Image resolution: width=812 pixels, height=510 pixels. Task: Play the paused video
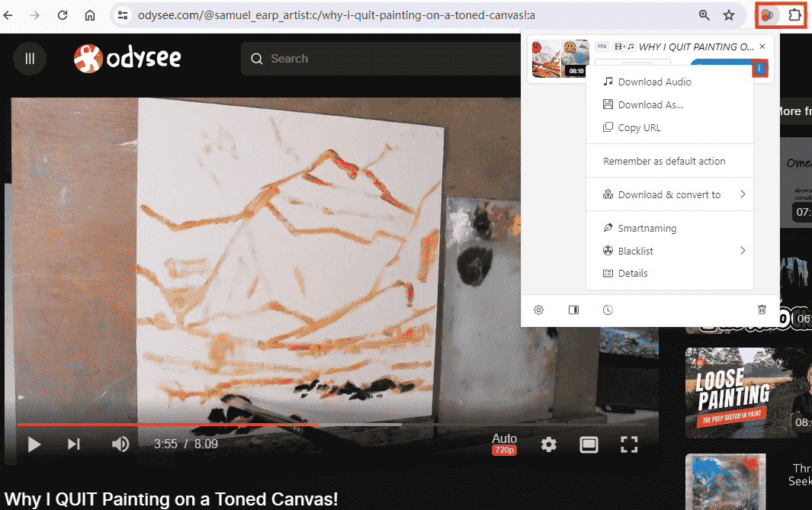[34, 444]
